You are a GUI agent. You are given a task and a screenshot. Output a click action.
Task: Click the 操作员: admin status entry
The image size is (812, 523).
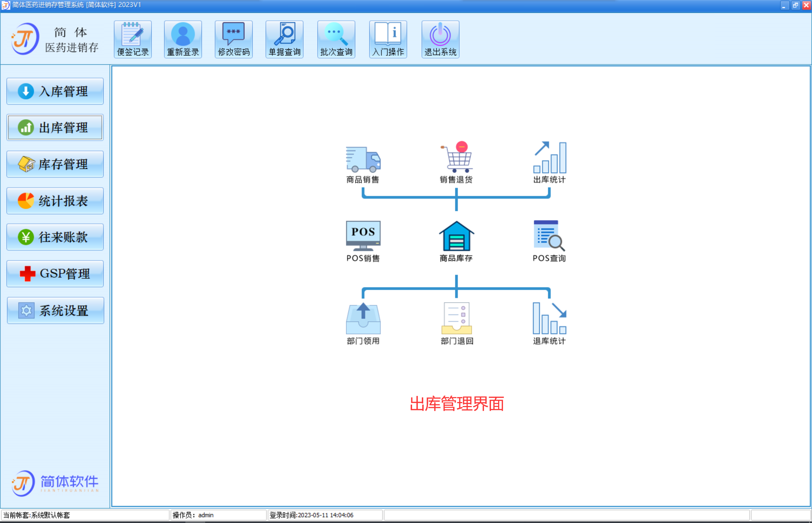[x=218, y=515]
